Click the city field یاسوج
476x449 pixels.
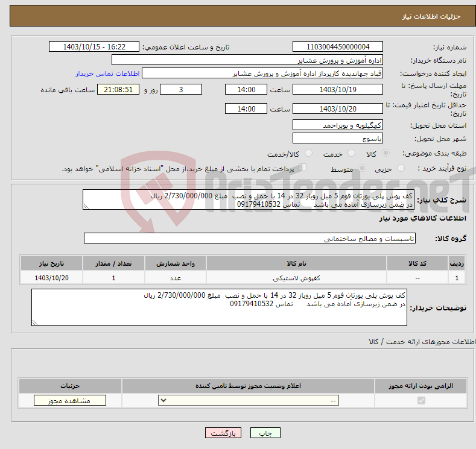(x=338, y=138)
